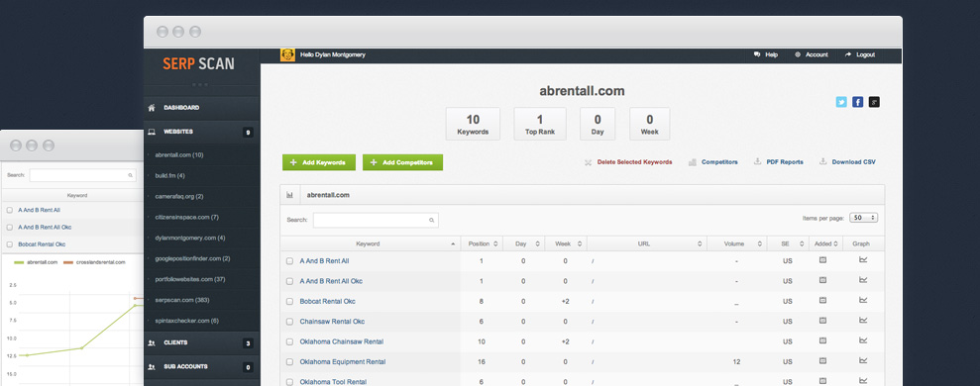The width and height of the screenshot is (980, 386).
Task: Open graph for A And B Rent All
Action: (x=863, y=259)
